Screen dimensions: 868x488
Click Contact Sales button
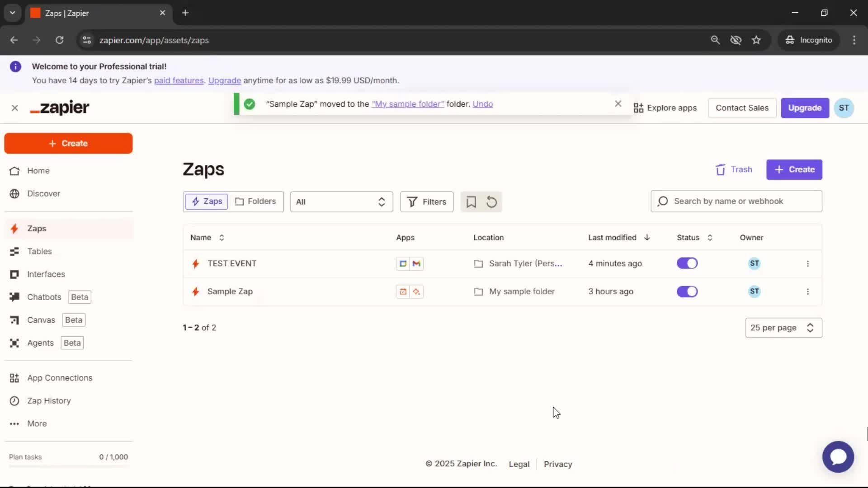click(742, 108)
